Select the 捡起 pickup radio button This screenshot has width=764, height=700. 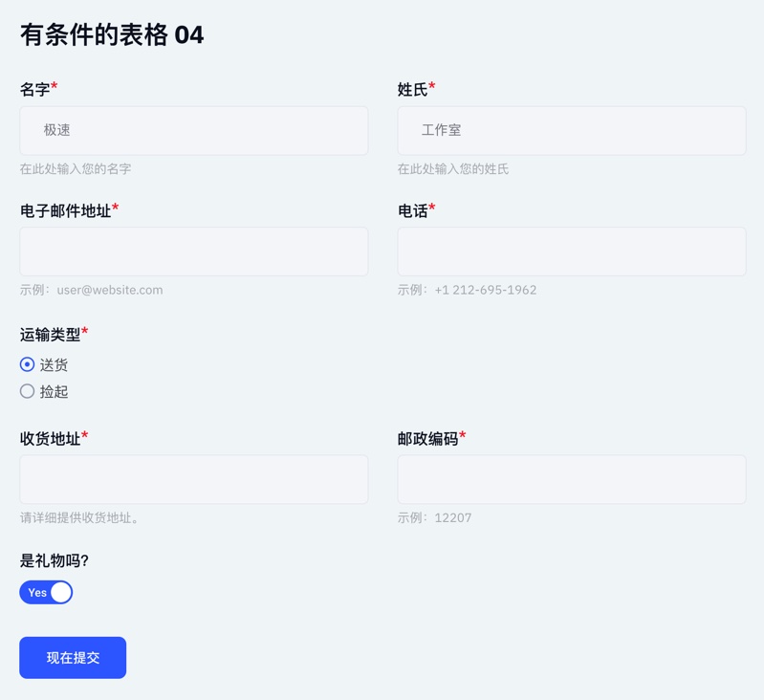pos(28,391)
